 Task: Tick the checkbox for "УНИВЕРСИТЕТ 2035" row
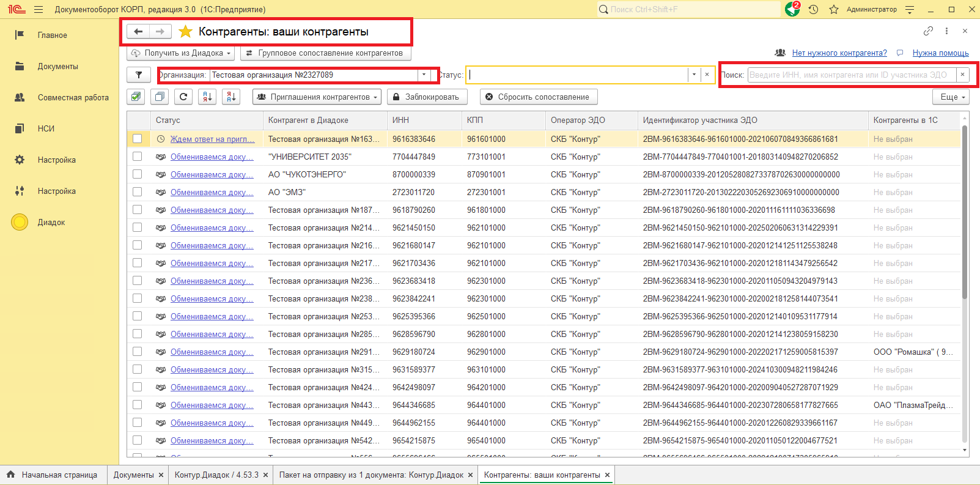coord(137,157)
